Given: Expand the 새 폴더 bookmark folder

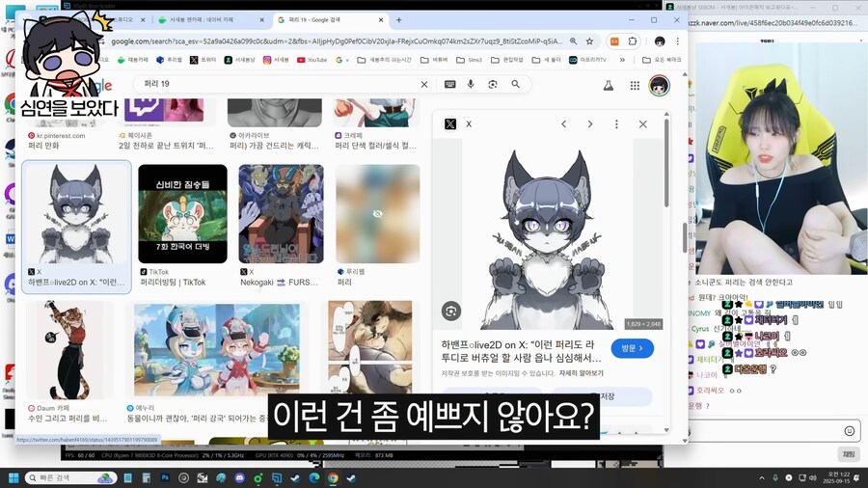Looking at the screenshot, I should pos(548,60).
